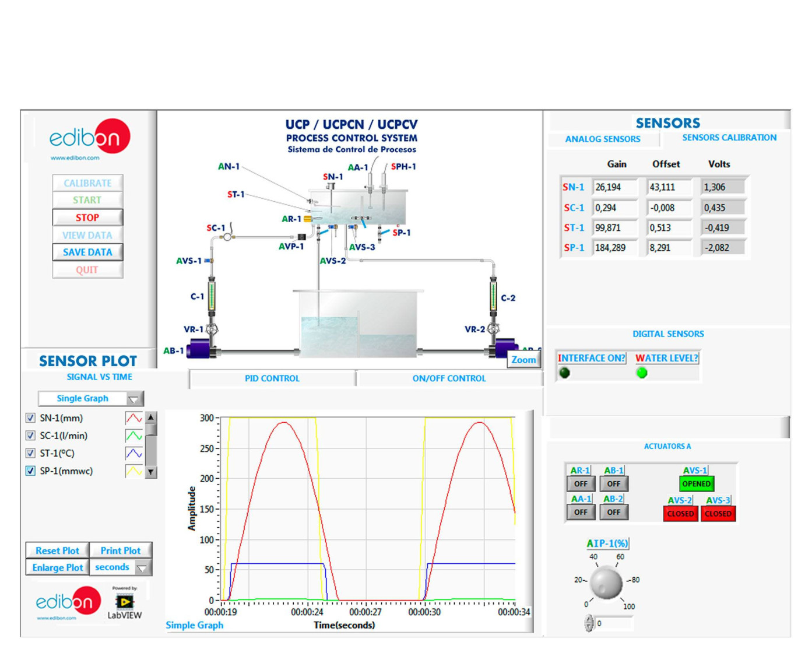
Task: Expand the seconds time unit dropdown
Action: click(x=142, y=567)
